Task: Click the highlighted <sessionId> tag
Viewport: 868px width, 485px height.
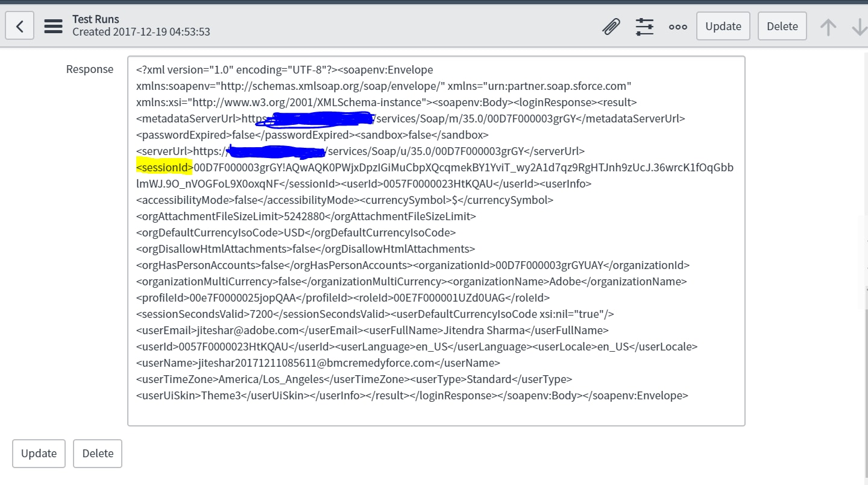Action: click(x=165, y=167)
